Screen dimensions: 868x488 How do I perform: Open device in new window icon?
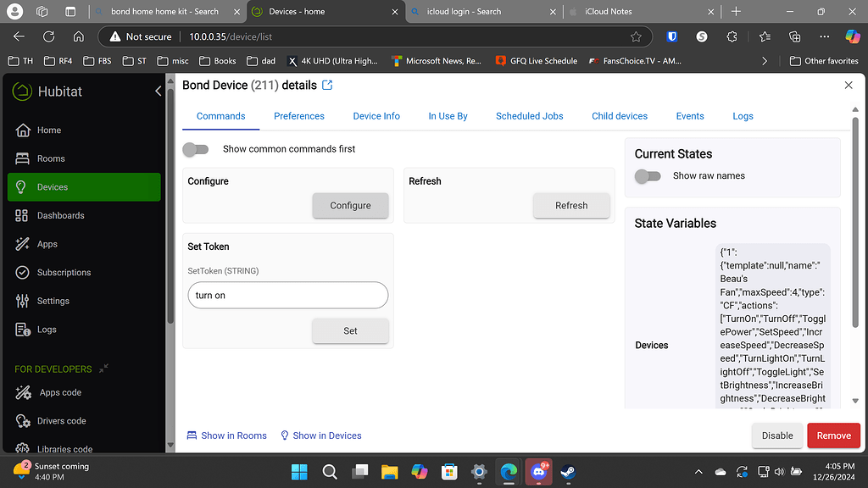[328, 86]
